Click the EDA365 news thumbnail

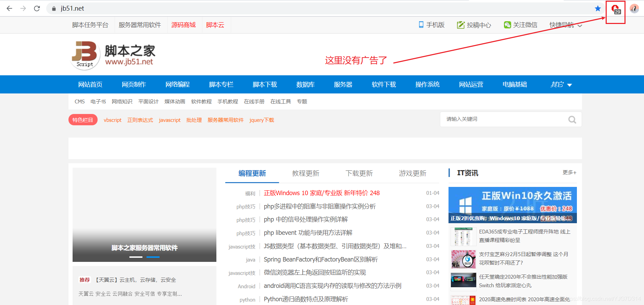tap(463, 237)
